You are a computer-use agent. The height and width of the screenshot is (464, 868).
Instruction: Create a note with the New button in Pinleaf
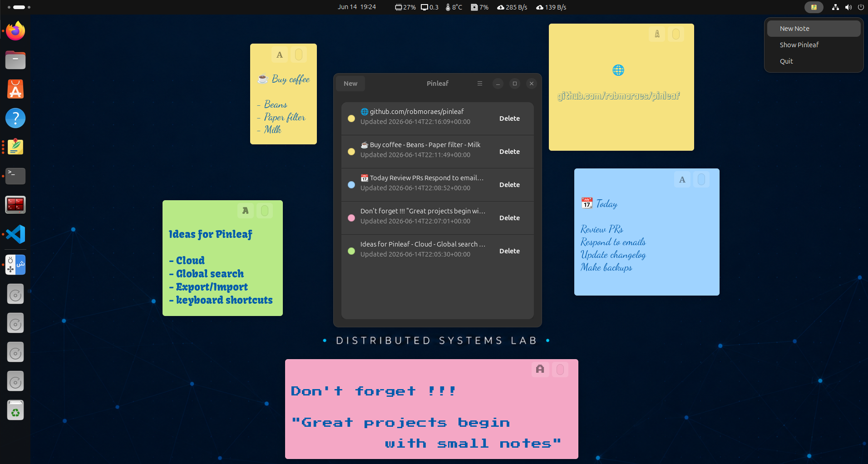click(350, 84)
